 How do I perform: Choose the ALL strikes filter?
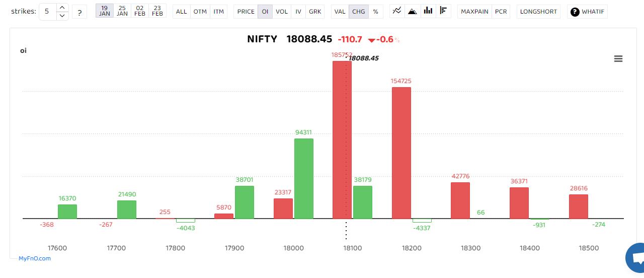tap(182, 12)
